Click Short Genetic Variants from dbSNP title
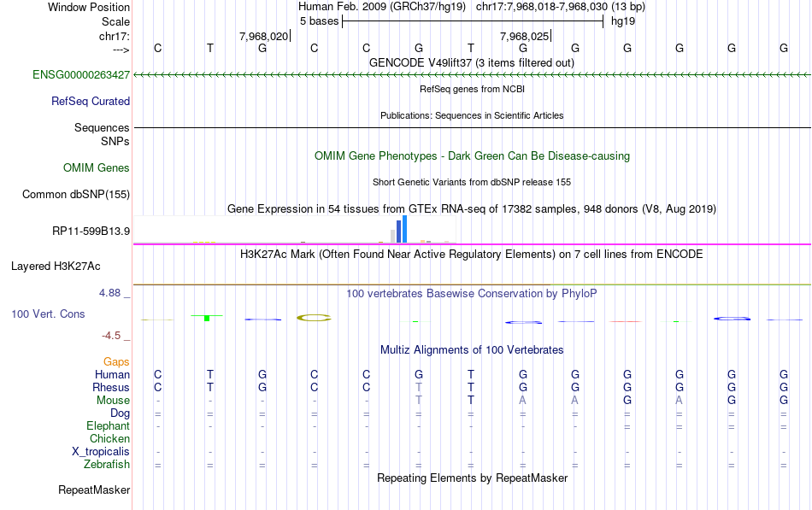The height and width of the screenshot is (510, 812). (472, 182)
